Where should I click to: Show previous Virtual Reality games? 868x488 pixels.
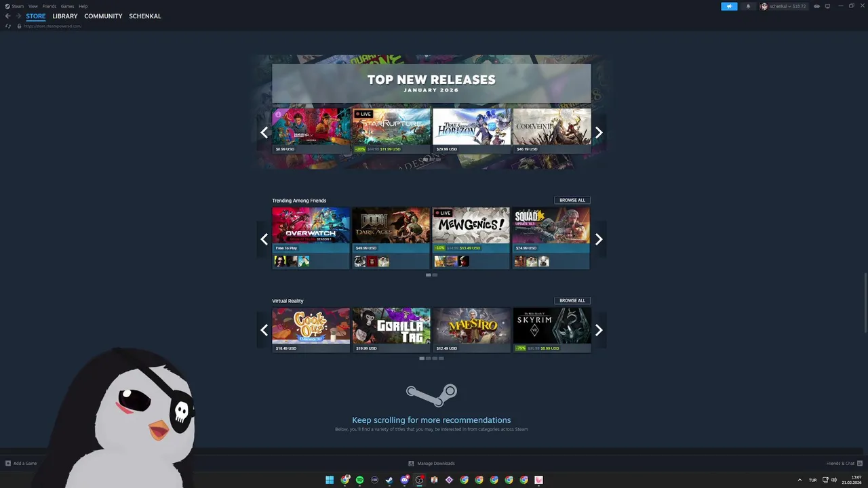point(264,331)
